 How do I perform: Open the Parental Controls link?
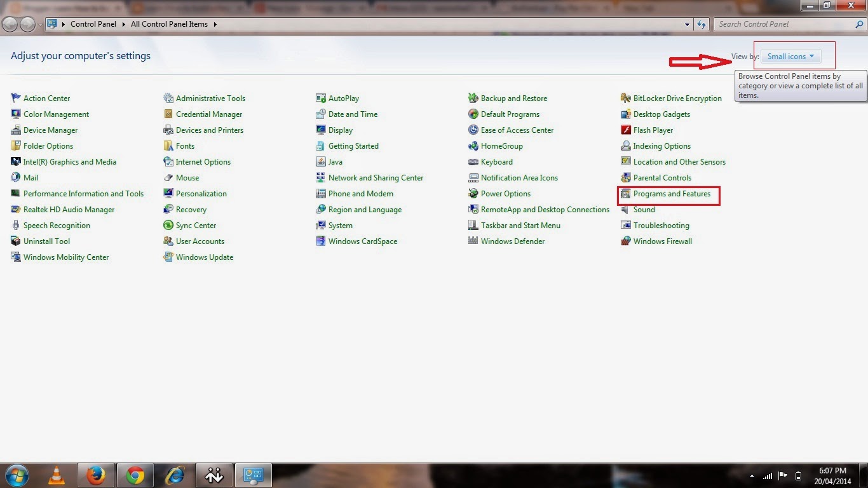click(662, 177)
